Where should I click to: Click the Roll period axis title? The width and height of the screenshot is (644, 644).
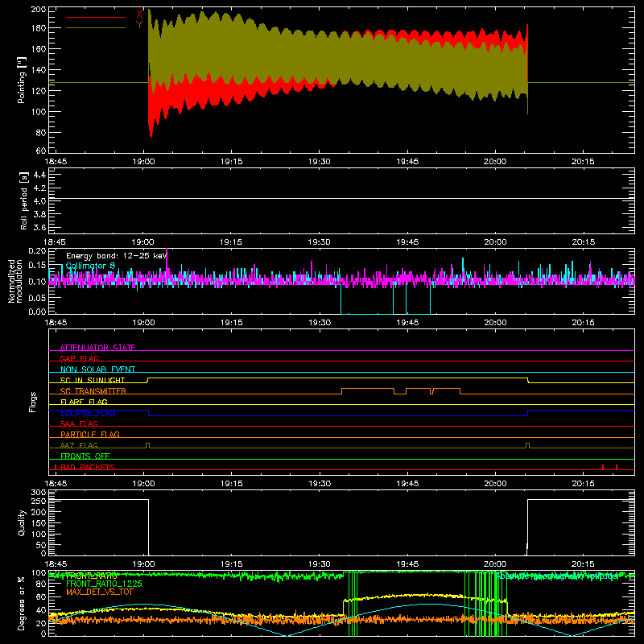click(x=24, y=200)
